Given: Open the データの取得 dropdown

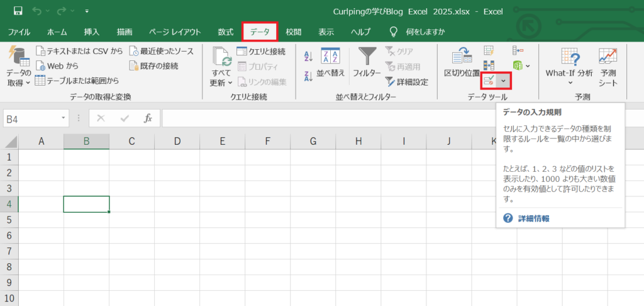Looking at the screenshot, I should click(x=18, y=66).
